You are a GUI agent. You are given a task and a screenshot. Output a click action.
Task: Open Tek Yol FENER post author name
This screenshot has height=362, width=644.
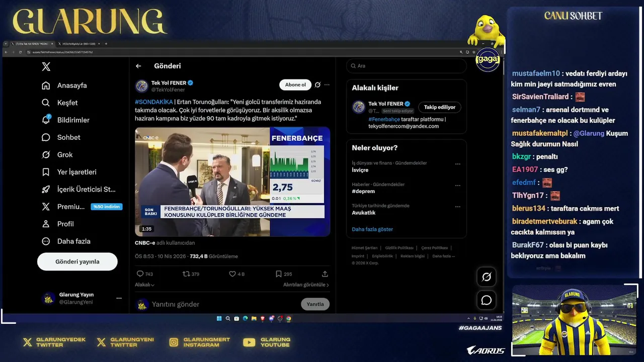tap(169, 83)
